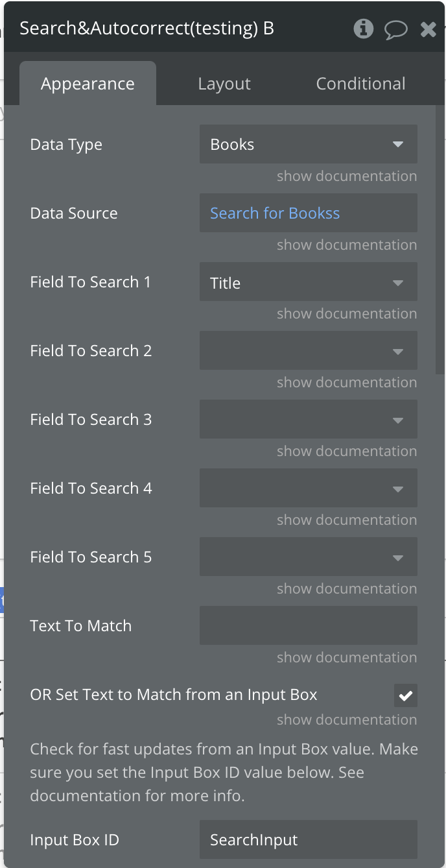446x868 pixels.
Task: Expand Field To Search 1 dropdown
Action: (308, 282)
